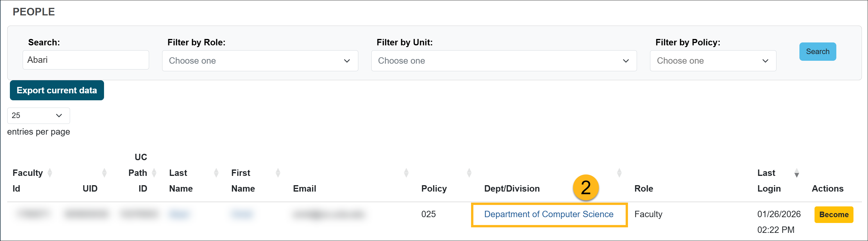
Task: Open the Filter by Policy dropdown
Action: tap(713, 61)
